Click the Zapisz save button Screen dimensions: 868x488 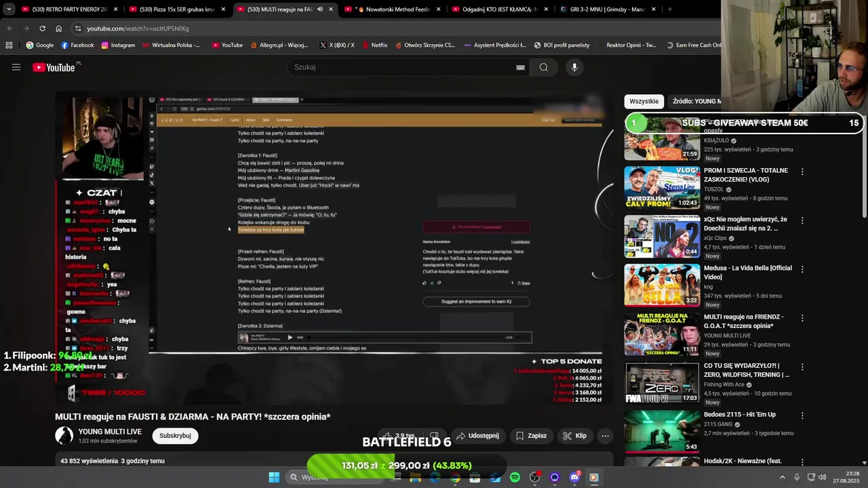pos(531,436)
